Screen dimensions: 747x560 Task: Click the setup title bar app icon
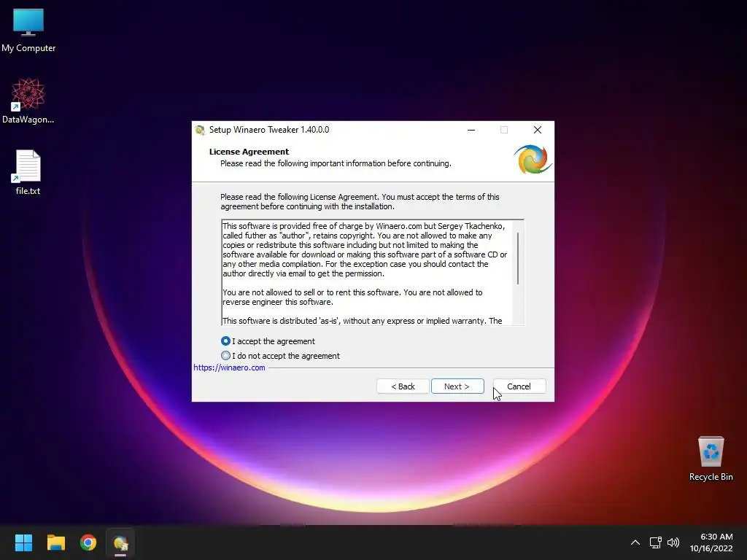[200, 130]
